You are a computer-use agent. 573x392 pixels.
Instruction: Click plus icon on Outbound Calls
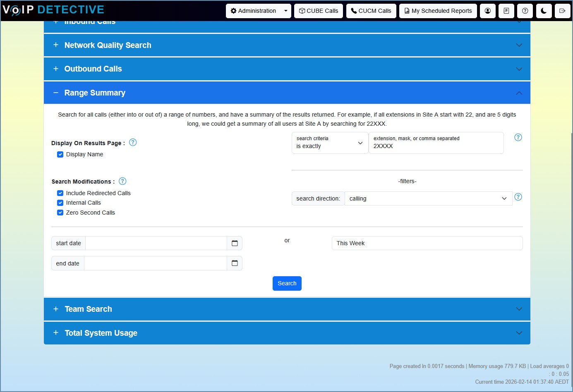pos(56,69)
